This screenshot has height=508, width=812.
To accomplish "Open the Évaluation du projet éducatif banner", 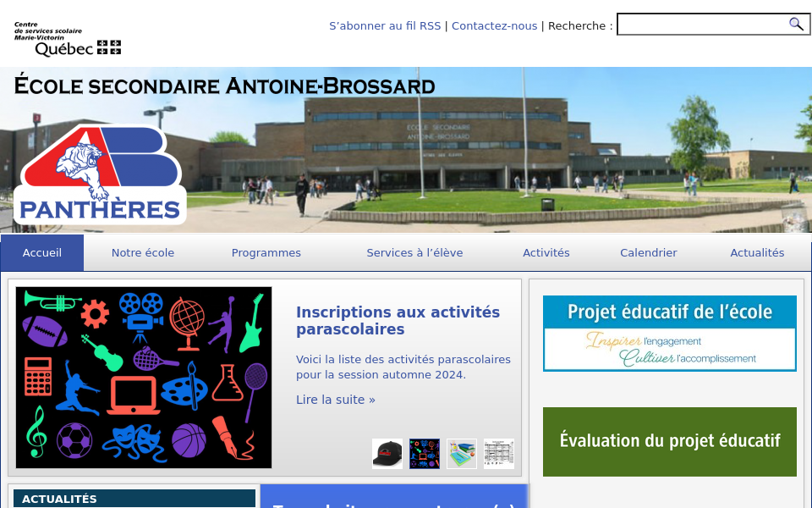I will click(669, 441).
